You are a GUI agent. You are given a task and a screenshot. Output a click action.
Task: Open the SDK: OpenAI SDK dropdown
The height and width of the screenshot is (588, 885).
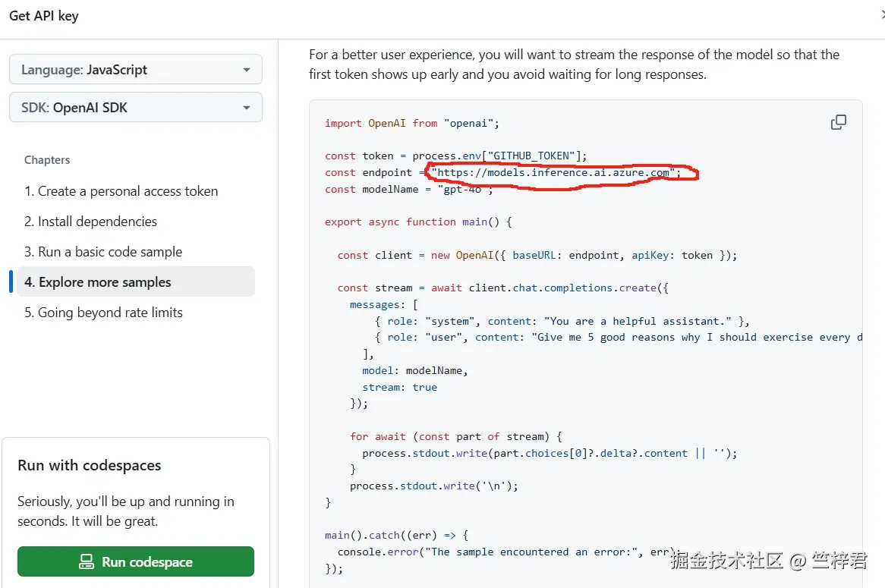[x=135, y=107]
